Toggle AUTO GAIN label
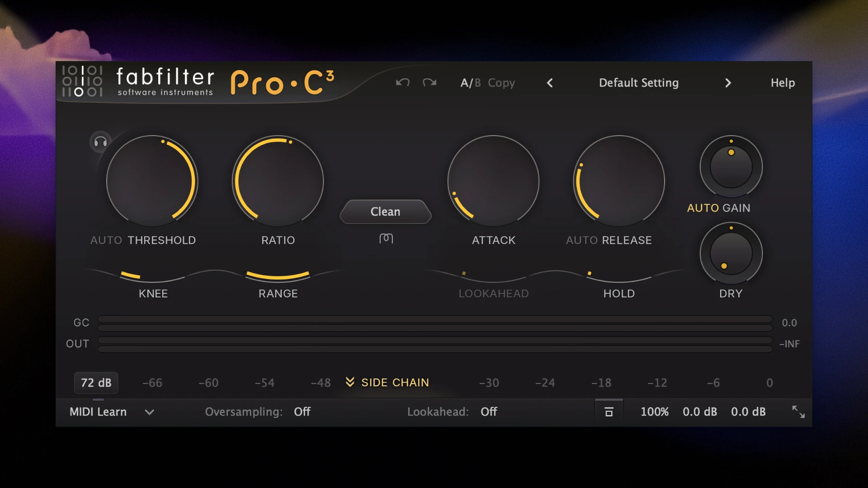 (x=718, y=208)
